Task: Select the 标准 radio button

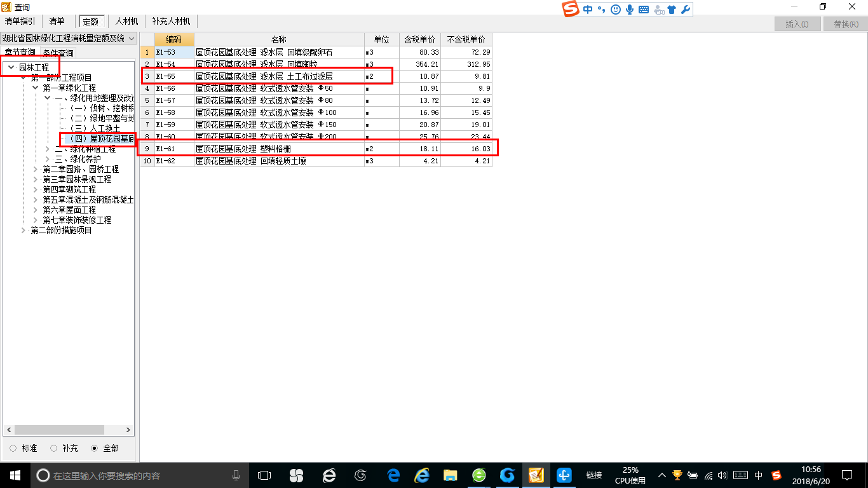Action: pyautogui.click(x=13, y=448)
